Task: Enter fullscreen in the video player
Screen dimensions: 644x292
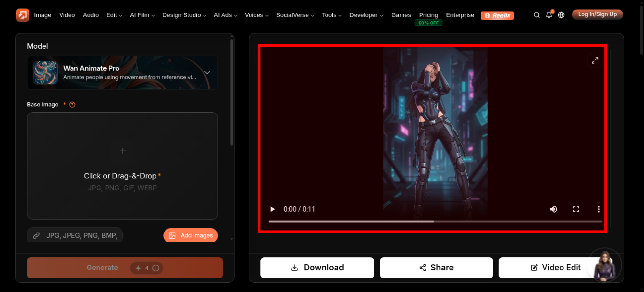Action: [x=576, y=209]
